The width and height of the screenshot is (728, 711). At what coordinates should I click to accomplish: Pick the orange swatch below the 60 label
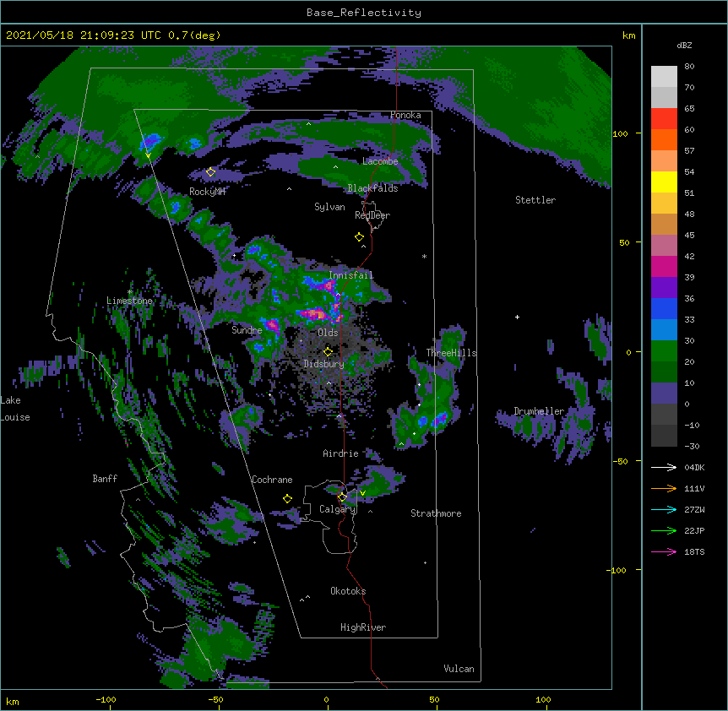[664, 139]
